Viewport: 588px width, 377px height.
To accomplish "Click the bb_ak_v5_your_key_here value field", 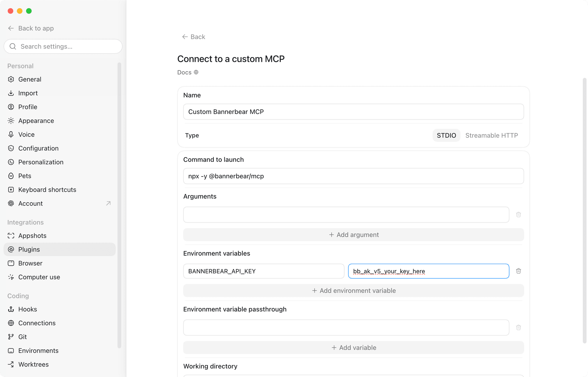I will (x=429, y=271).
